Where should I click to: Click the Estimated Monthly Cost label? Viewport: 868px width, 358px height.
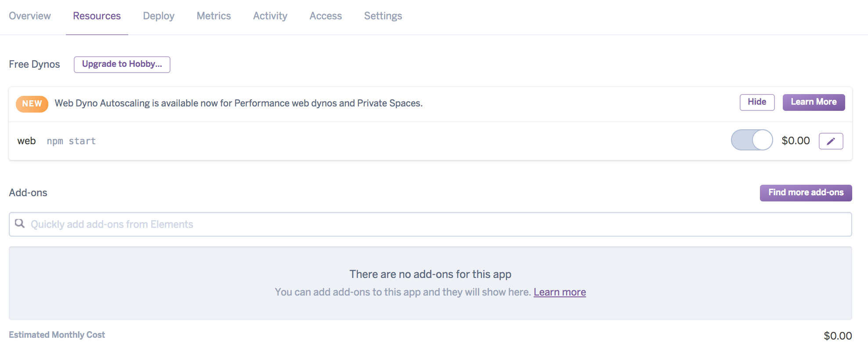point(57,335)
